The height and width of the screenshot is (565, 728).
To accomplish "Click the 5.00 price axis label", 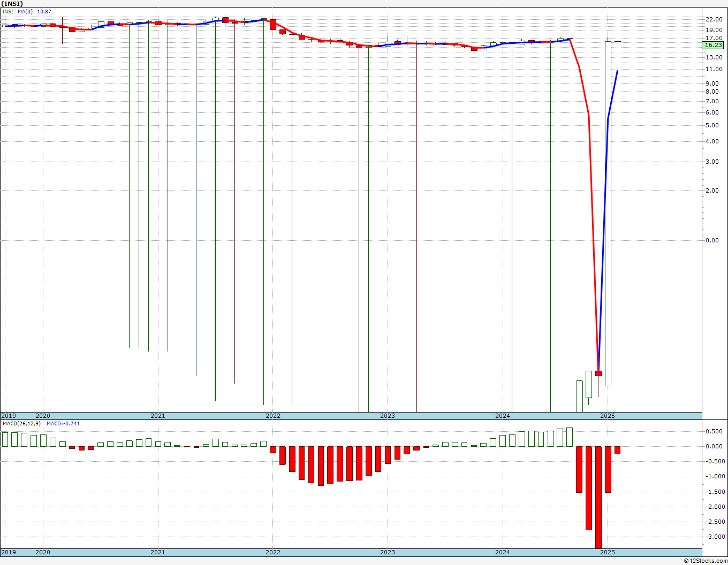I will (x=712, y=125).
